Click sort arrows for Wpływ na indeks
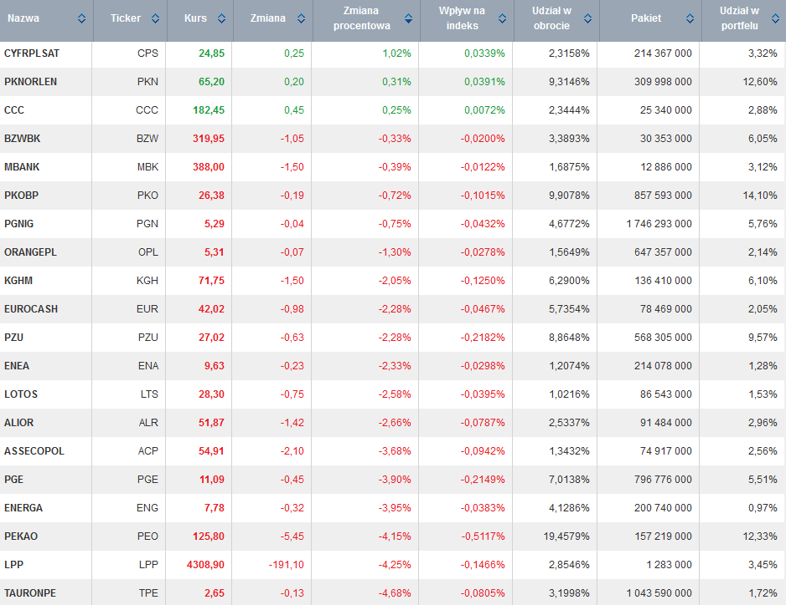This screenshot has width=786, height=605. pyautogui.click(x=502, y=19)
